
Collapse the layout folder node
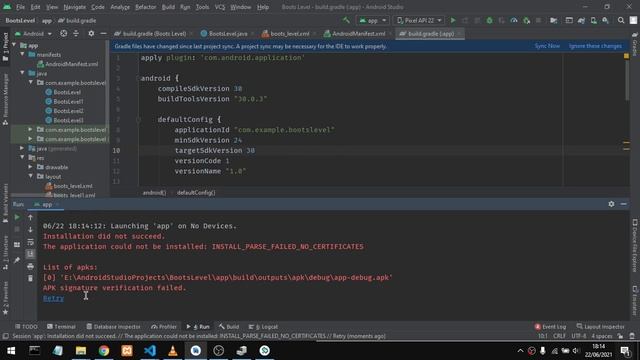pos(30,176)
